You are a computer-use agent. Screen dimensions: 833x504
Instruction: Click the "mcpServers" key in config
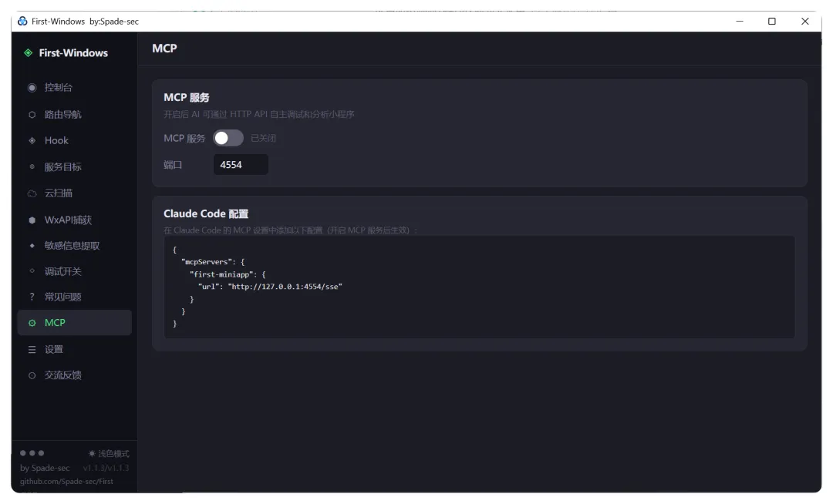[207, 262]
